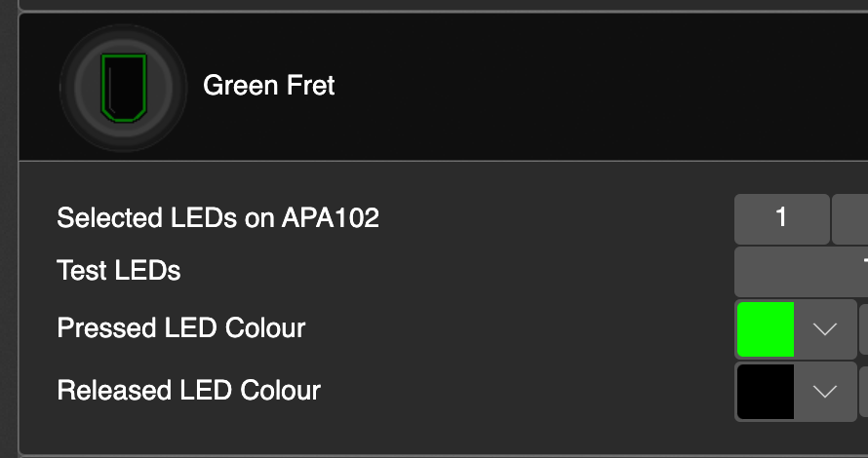The image size is (868, 458).
Task: Expand the Released LED Colour dropdown arrow
Action: tap(825, 392)
